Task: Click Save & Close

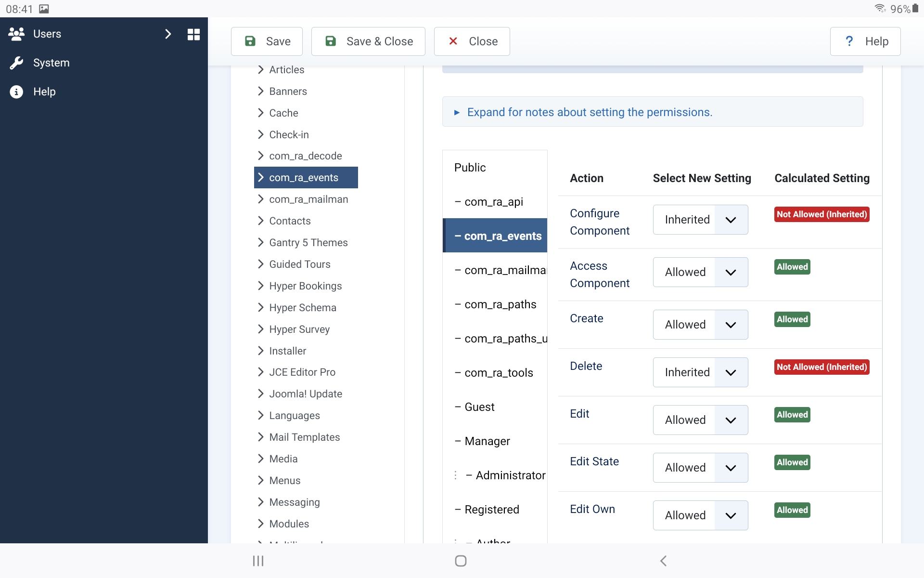Action: [x=368, y=41]
